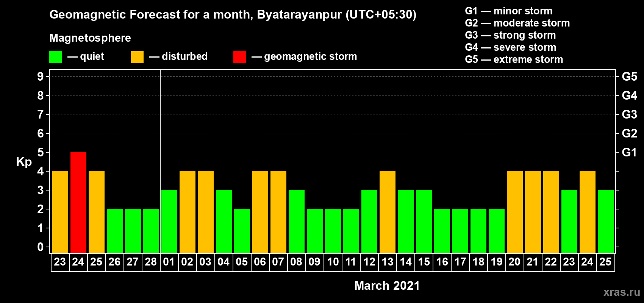Click the G4 label on the right axis
The height and width of the screenshot is (303, 644).
pyautogui.click(x=629, y=95)
